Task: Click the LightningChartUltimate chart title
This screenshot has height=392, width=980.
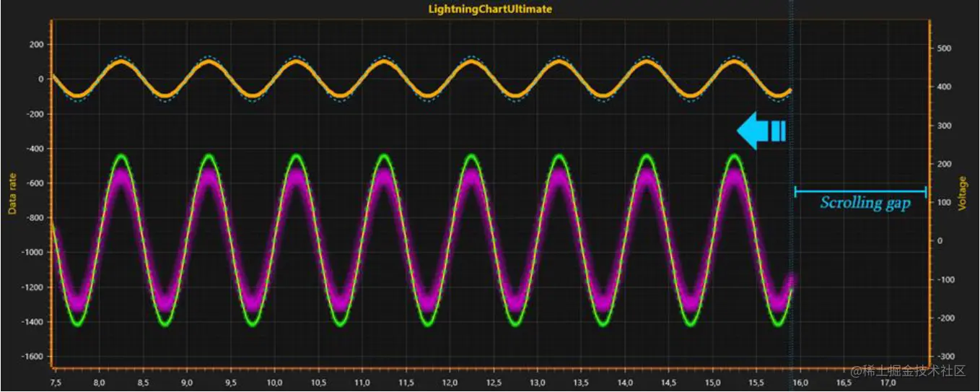Action: (490, 9)
